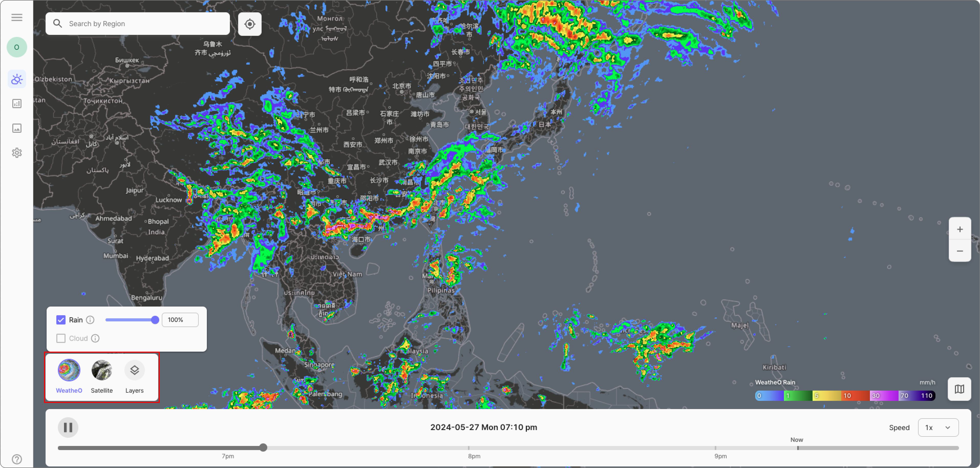
Task: Enable the Cloud checkbox
Action: click(61, 338)
